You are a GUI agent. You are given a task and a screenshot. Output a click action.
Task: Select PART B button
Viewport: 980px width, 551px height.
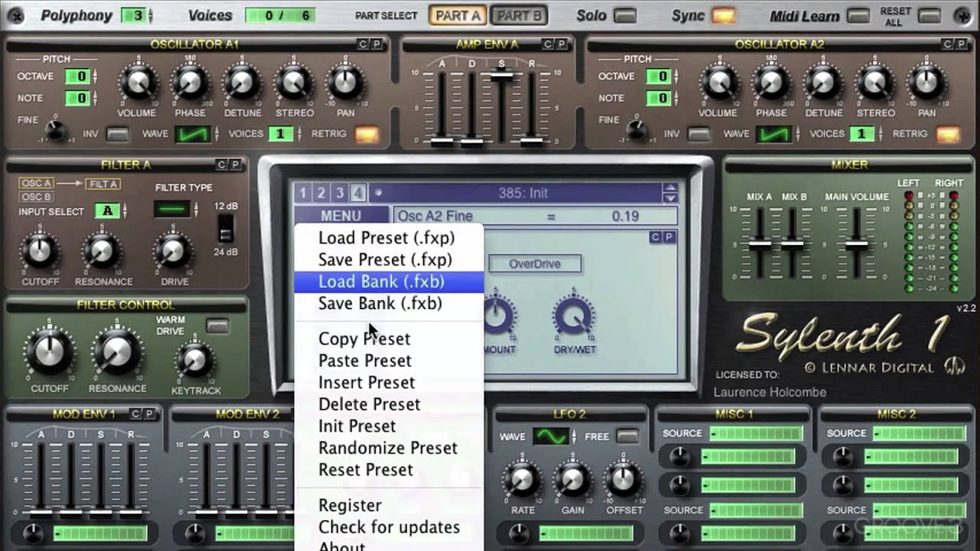(518, 15)
